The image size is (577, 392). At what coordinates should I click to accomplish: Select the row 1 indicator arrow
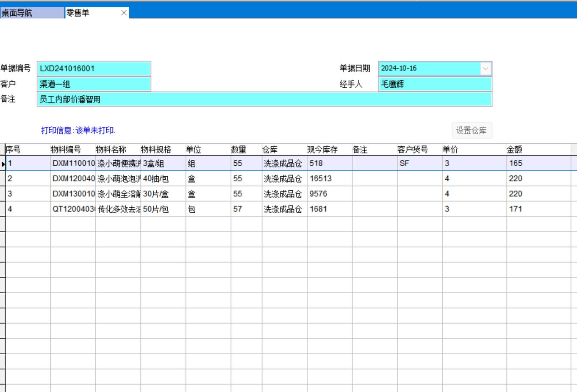[3, 164]
